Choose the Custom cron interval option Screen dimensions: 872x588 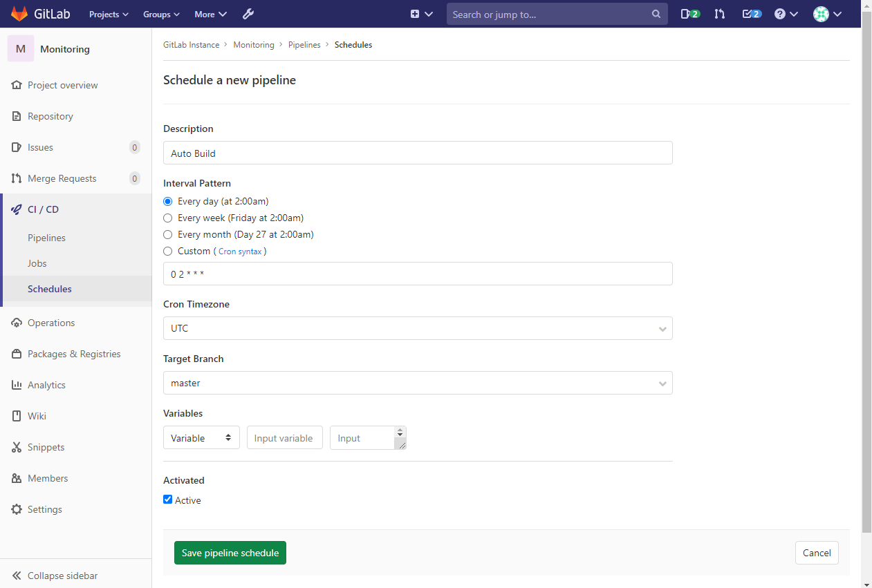pos(167,251)
